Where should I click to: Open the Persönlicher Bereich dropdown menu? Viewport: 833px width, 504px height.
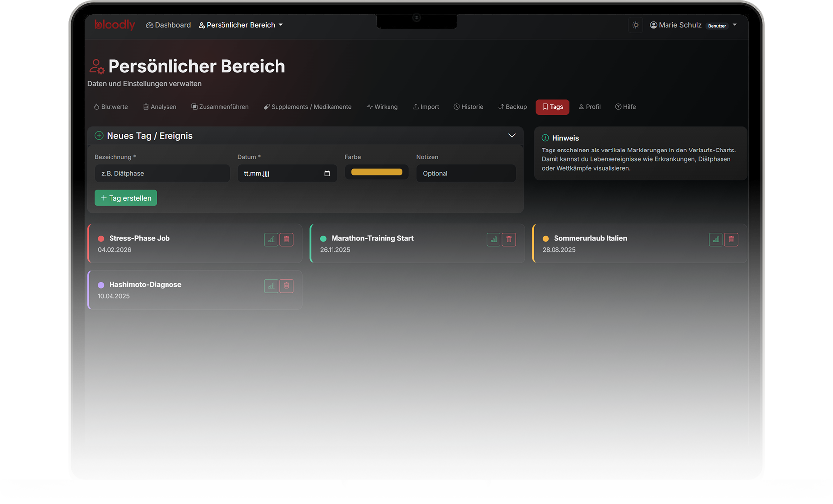coord(241,25)
